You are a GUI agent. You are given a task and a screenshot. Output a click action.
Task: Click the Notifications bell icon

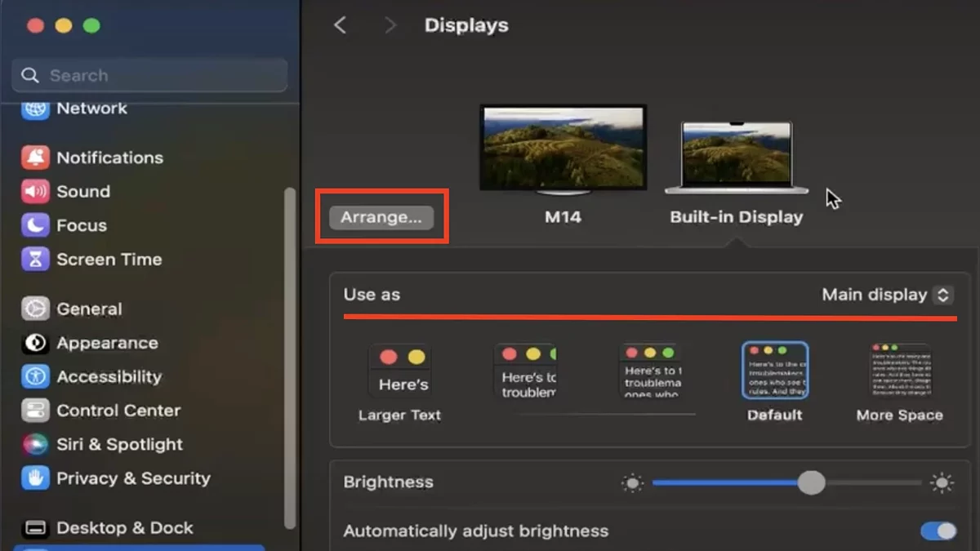(x=35, y=158)
